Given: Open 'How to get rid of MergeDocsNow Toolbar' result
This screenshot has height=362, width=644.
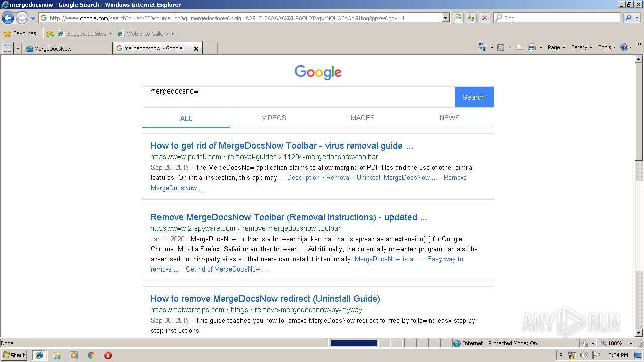Looking at the screenshot, I should pos(282,146).
